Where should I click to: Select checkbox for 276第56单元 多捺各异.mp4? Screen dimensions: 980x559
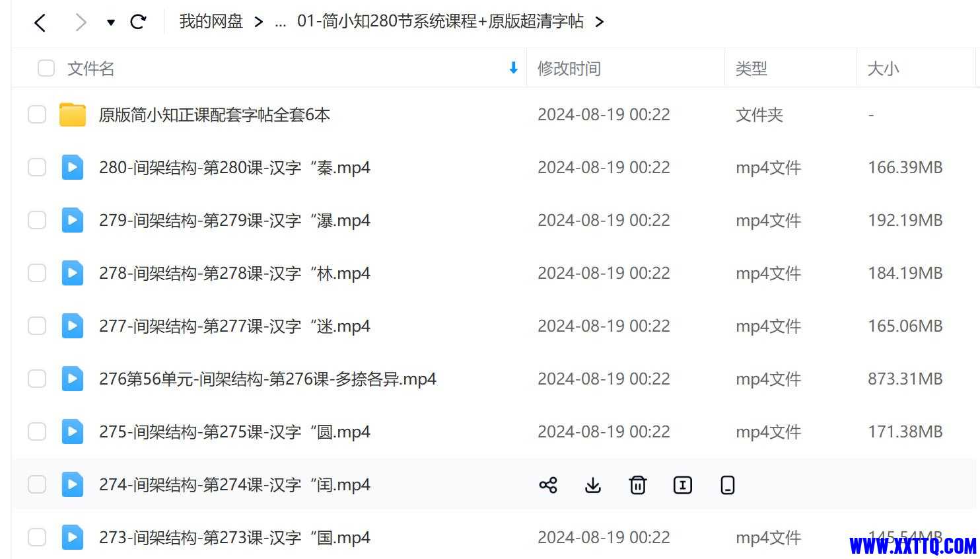[x=37, y=379]
